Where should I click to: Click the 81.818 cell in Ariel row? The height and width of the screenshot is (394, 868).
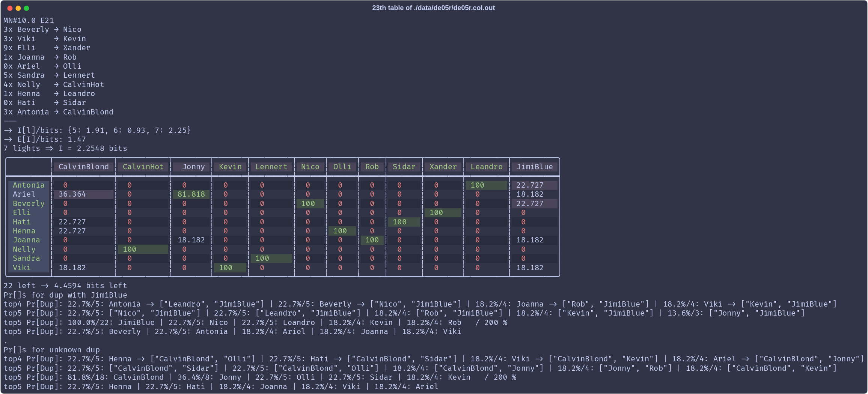(x=191, y=194)
